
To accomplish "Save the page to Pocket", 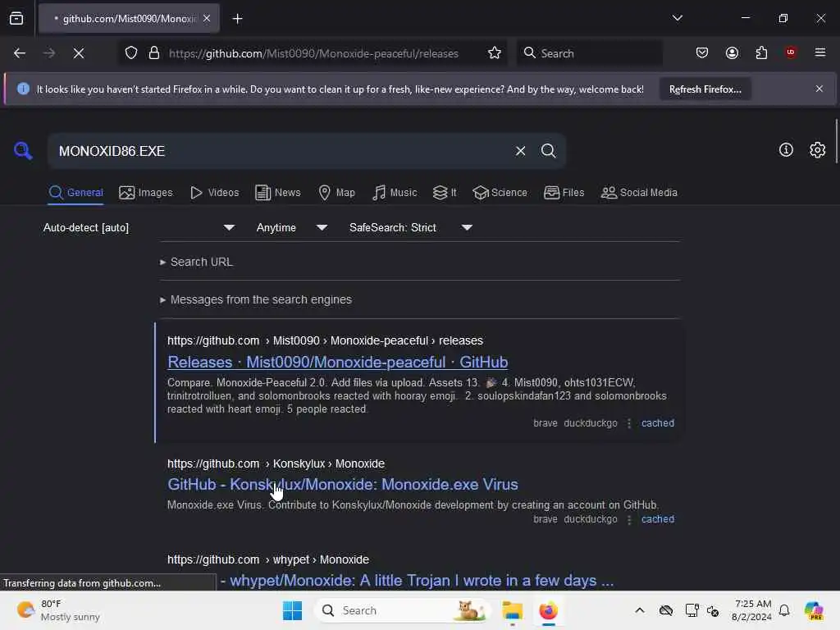I will [702, 53].
